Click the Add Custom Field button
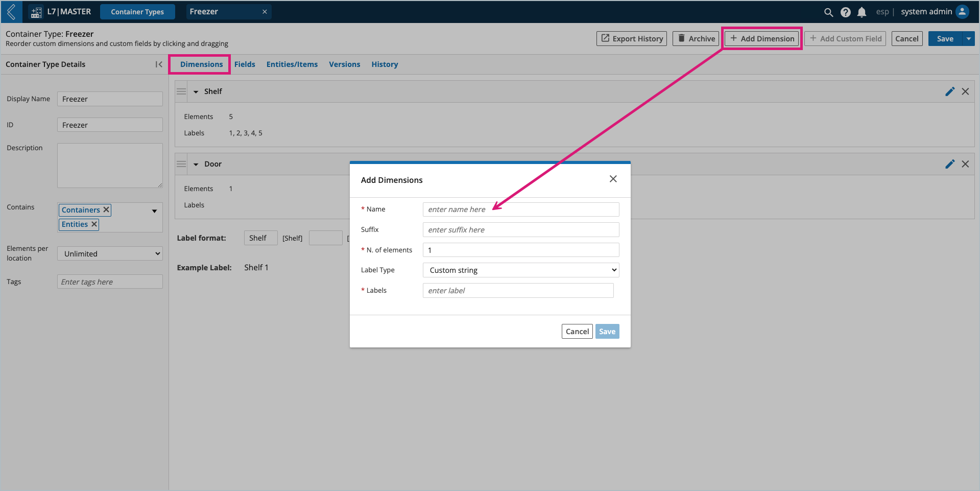The height and width of the screenshot is (491, 980). point(845,39)
